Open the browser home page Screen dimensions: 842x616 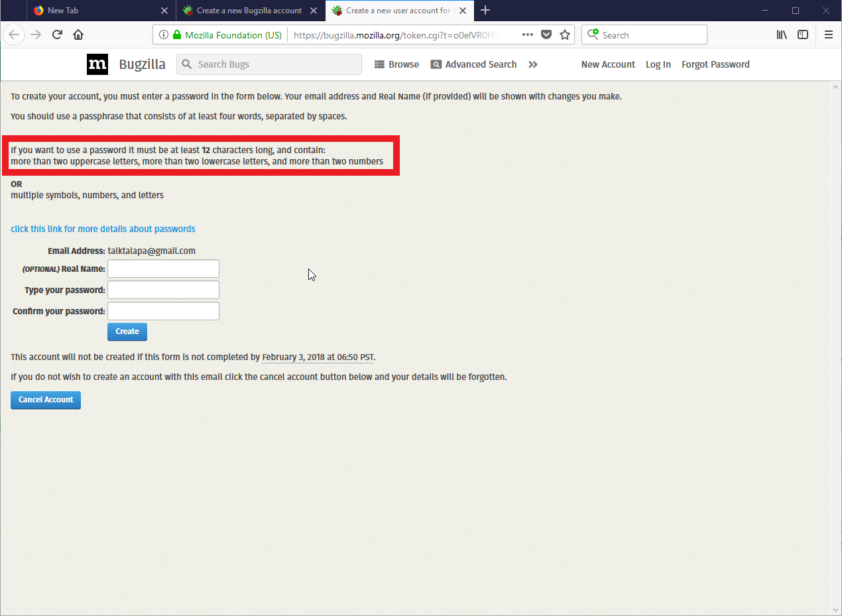click(x=78, y=34)
